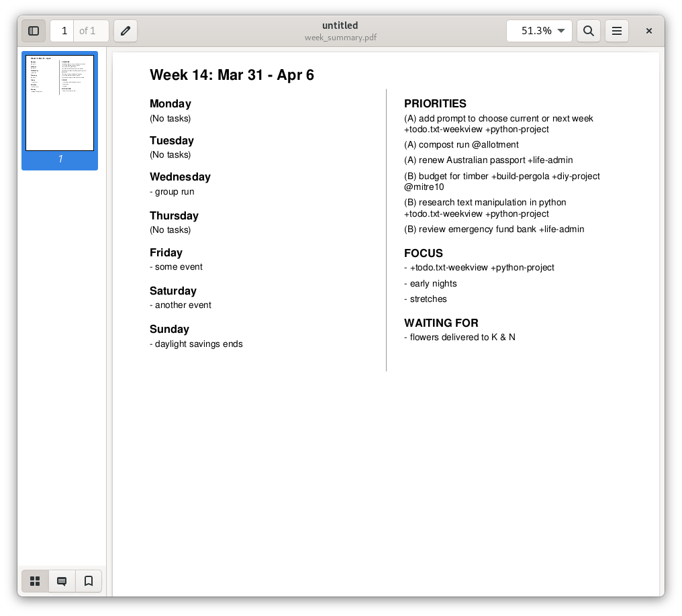Open the search magnifier tool
This screenshot has height=616, width=682.
point(589,31)
